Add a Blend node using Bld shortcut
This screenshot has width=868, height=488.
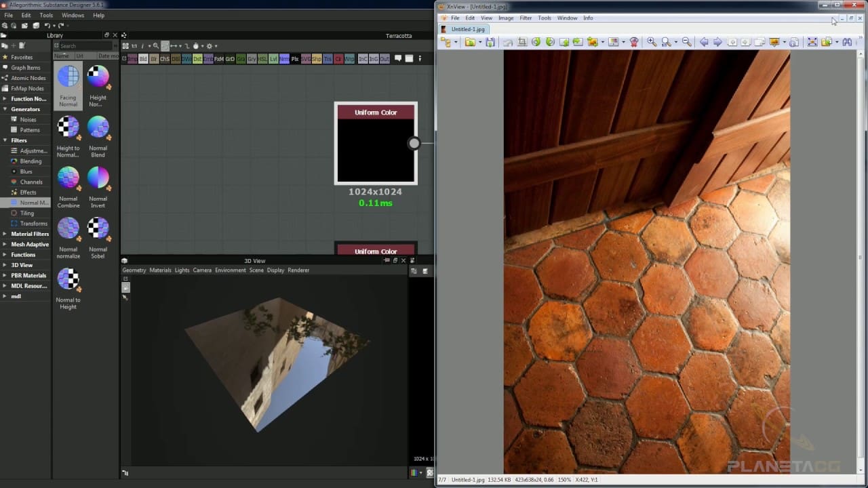pyautogui.click(x=143, y=59)
